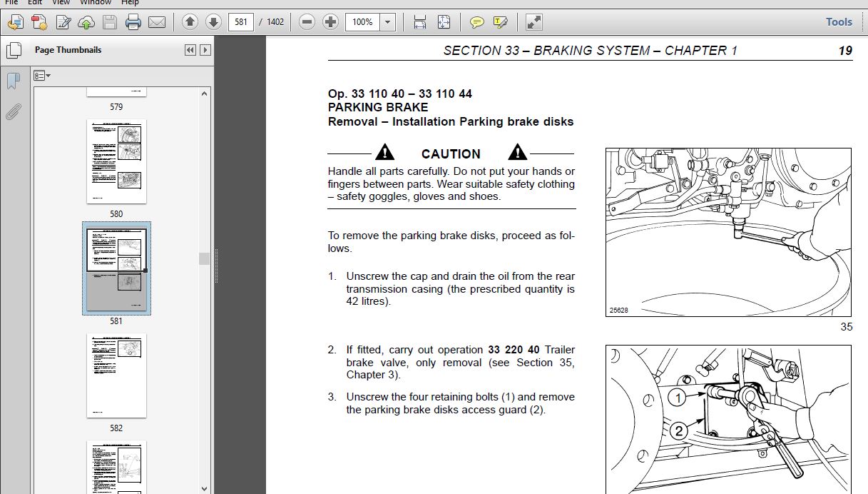Click the read mode expand icon
The height and width of the screenshot is (494, 868).
[x=533, y=22]
